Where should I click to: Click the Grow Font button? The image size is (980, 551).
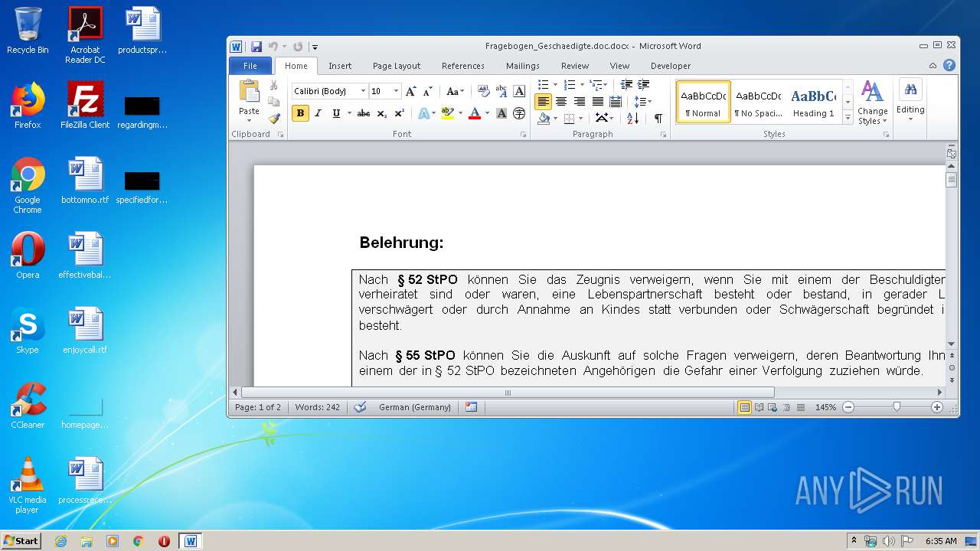coord(411,91)
